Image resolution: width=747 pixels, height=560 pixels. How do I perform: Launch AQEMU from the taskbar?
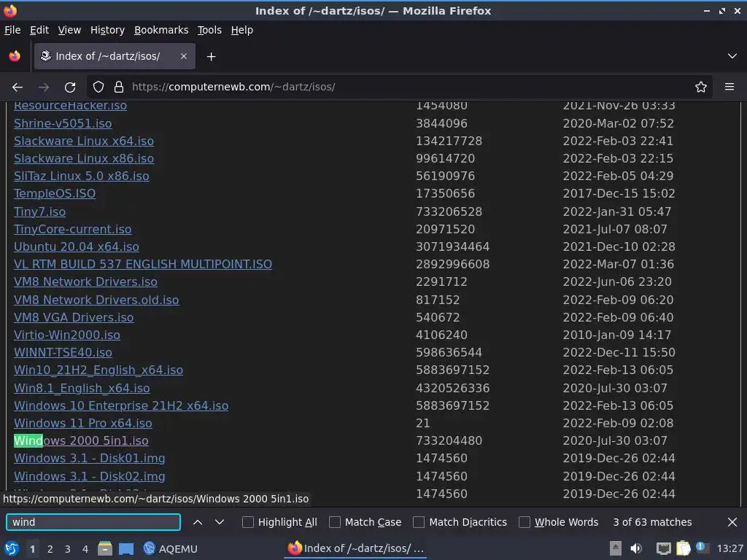(171, 548)
